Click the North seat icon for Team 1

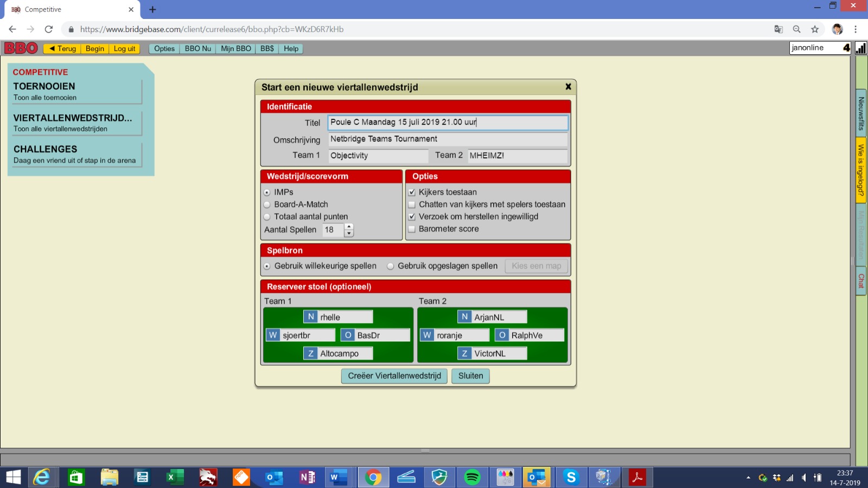coord(311,317)
